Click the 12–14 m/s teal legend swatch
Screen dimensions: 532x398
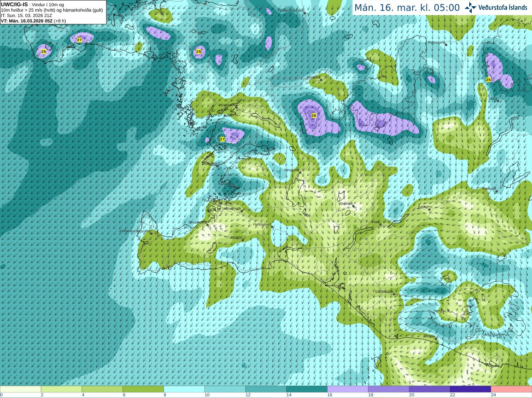pyautogui.click(x=266, y=389)
